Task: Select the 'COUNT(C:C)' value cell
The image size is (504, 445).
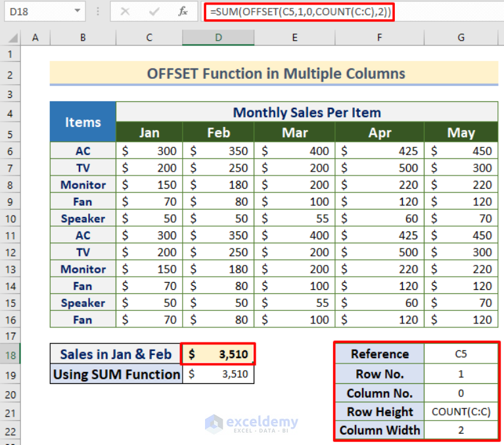Action: point(461,411)
